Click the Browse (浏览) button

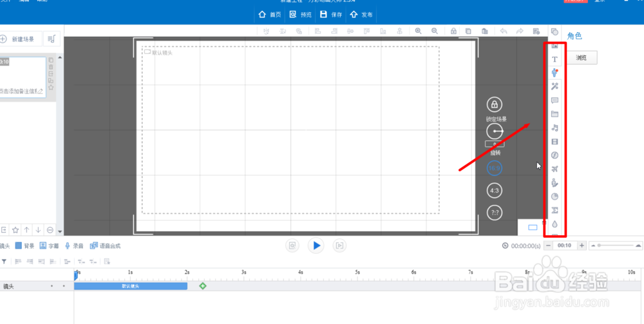pos(582,58)
